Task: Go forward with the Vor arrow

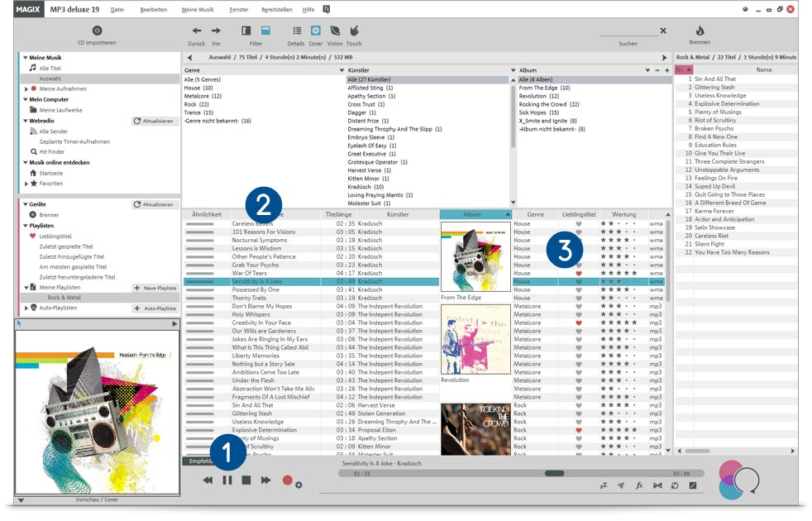Action: [216, 31]
